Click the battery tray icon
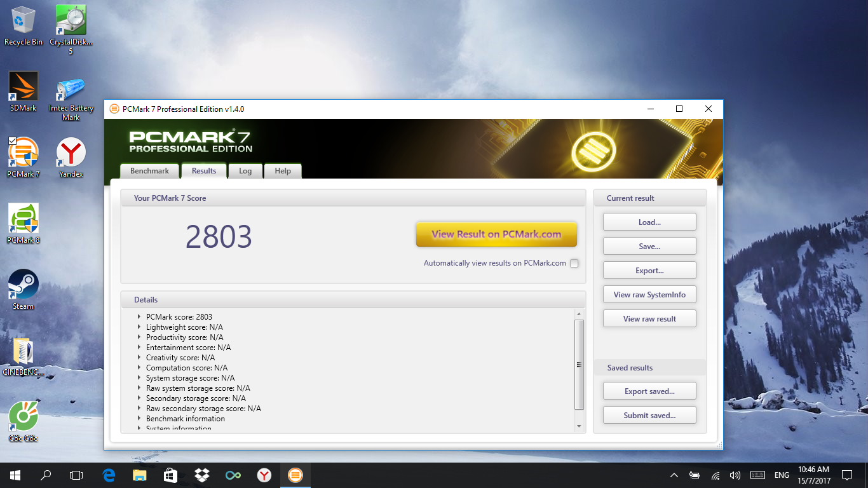 [x=695, y=475]
